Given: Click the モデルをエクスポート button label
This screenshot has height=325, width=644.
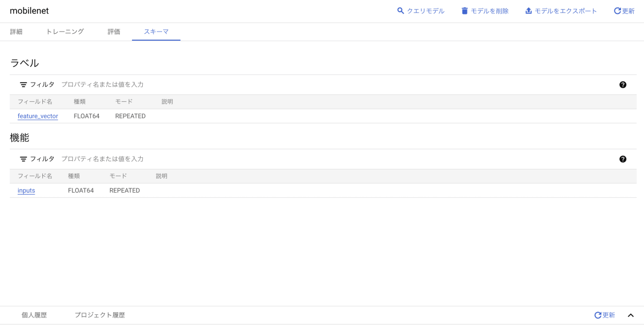Looking at the screenshot, I should (x=566, y=11).
